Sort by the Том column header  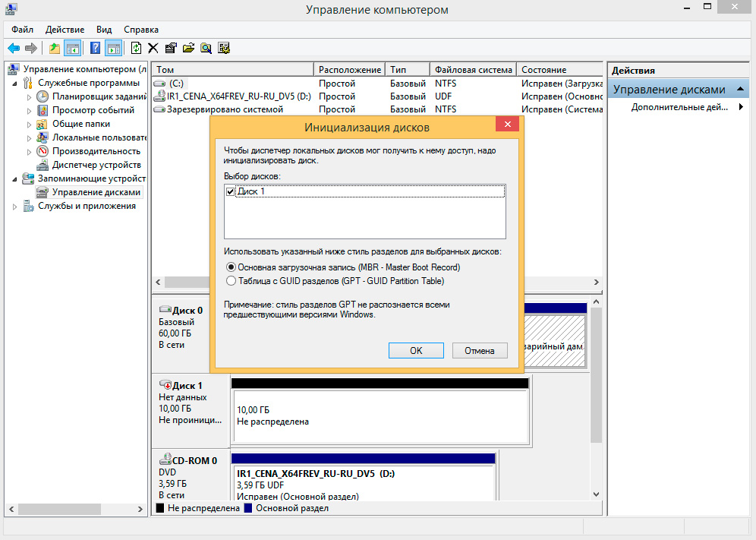pyautogui.click(x=232, y=69)
